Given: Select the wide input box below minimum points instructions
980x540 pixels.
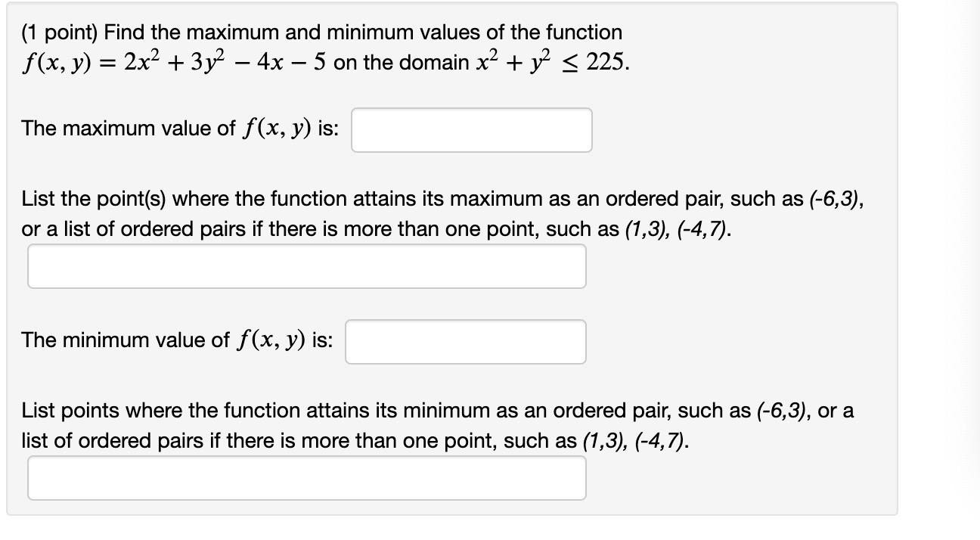Looking at the screenshot, I should [306, 477].
